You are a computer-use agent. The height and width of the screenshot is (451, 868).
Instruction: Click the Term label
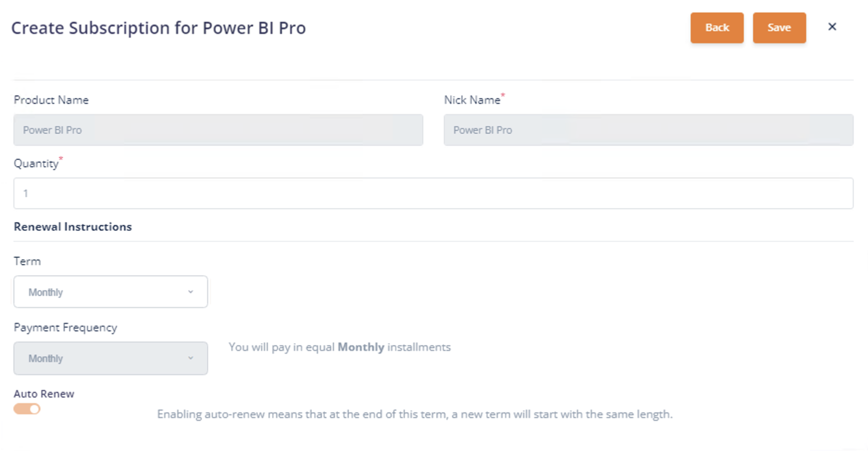coord(27,261)
